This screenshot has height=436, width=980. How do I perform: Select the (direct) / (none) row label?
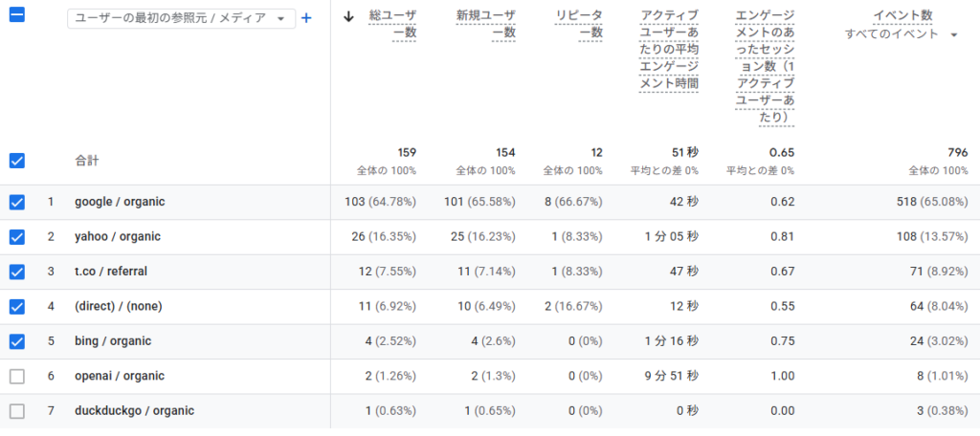[118, 307]
